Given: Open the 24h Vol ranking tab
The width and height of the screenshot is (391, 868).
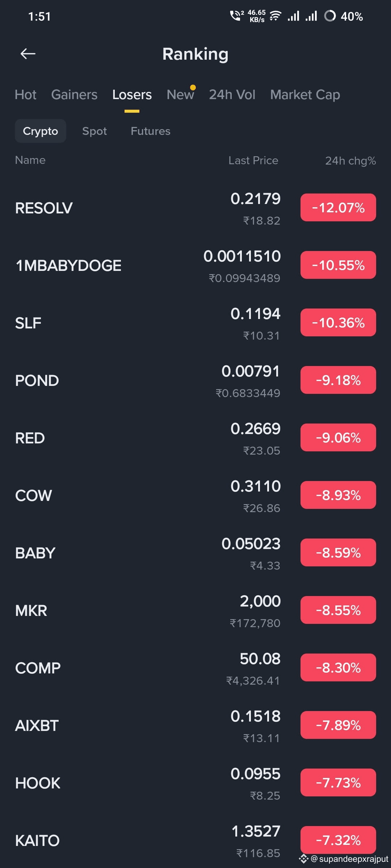Looking at the screenshot, I should (232, 95).
